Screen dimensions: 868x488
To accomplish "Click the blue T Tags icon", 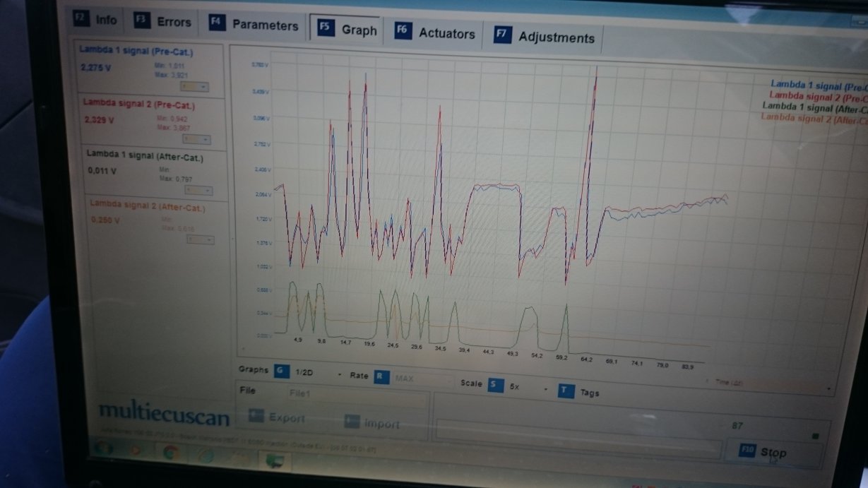I will pos(565,391).
